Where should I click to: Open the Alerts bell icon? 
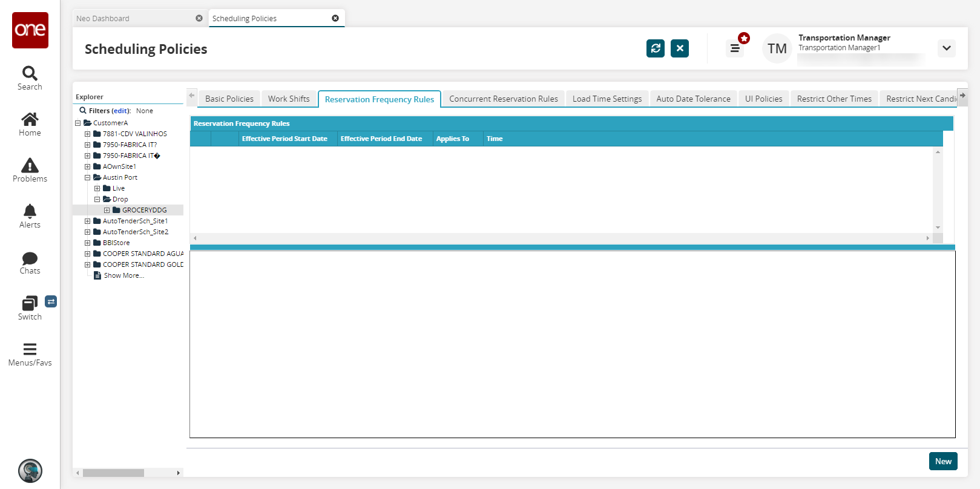30,211
